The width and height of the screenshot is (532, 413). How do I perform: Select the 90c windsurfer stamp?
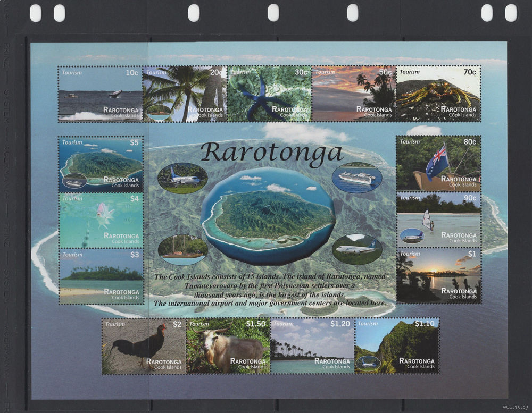tap(438, 220)
